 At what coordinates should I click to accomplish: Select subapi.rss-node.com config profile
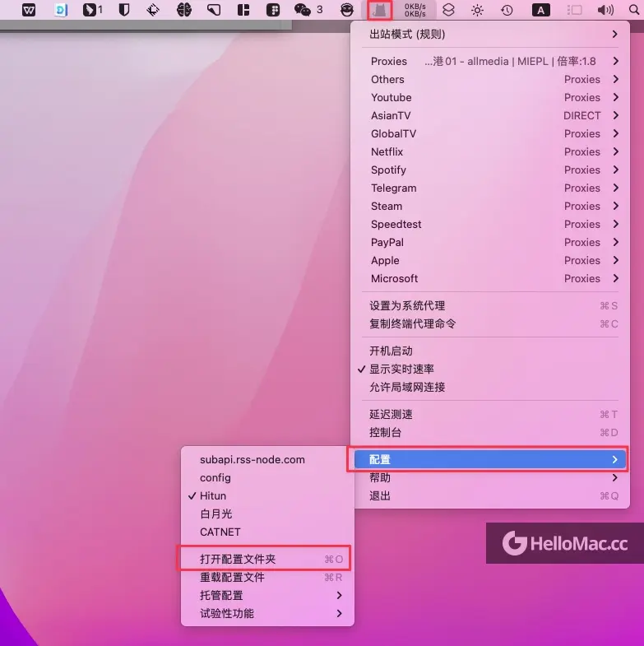coord(267,459)
